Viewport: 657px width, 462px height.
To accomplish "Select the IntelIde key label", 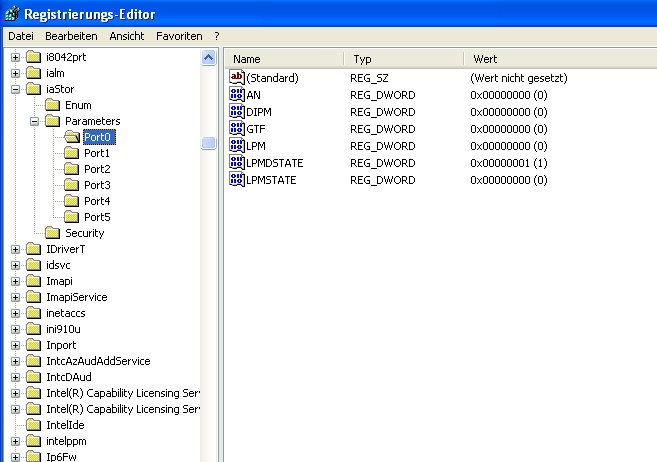I will 65,425.
